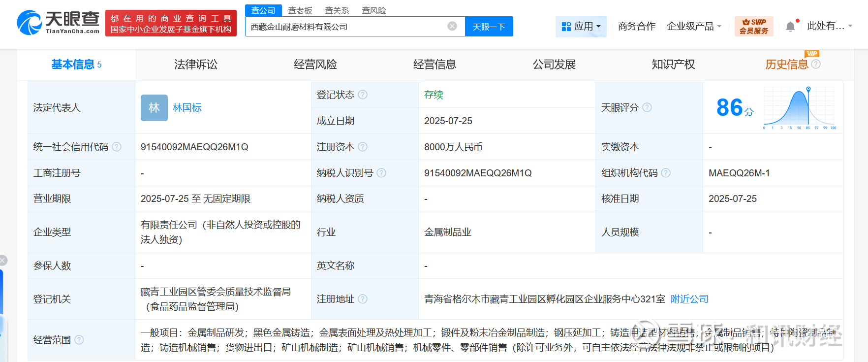Click the 青海省格尔木市 registered address
Viewport: 868px width, 362px height.
(545, 299)
